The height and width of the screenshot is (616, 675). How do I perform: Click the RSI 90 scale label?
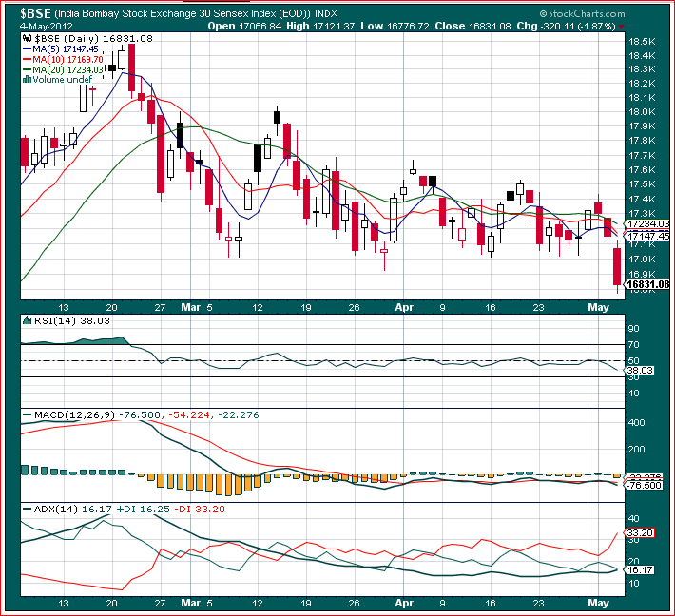tap(634, 329)
